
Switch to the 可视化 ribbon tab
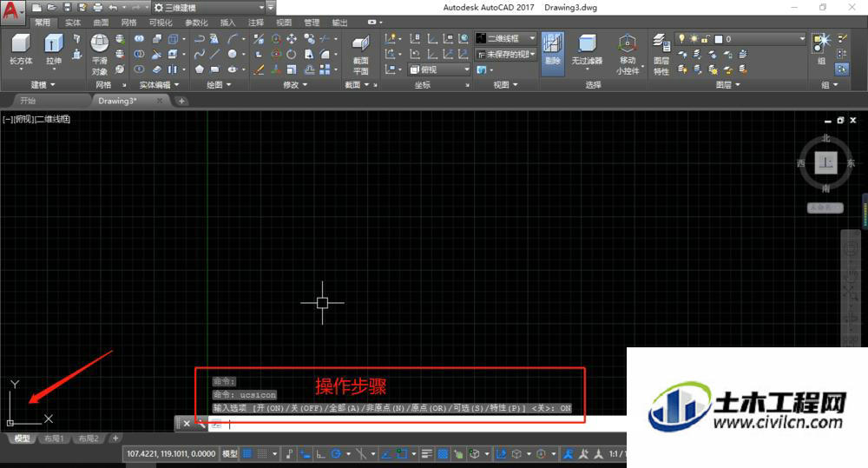pos(161,23)
